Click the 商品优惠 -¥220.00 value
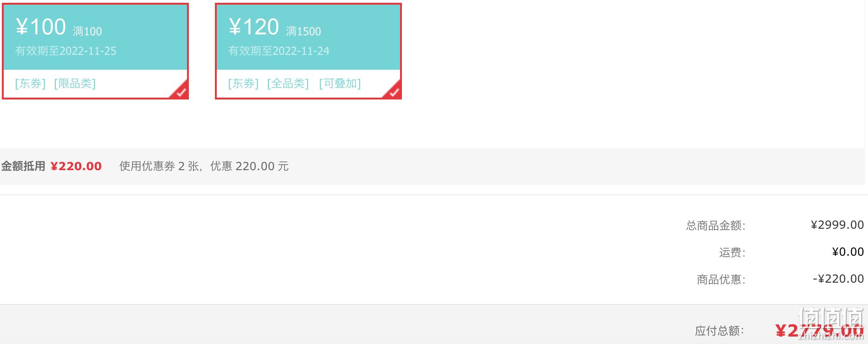Screen dimensions: 868x344 point(838,279)
